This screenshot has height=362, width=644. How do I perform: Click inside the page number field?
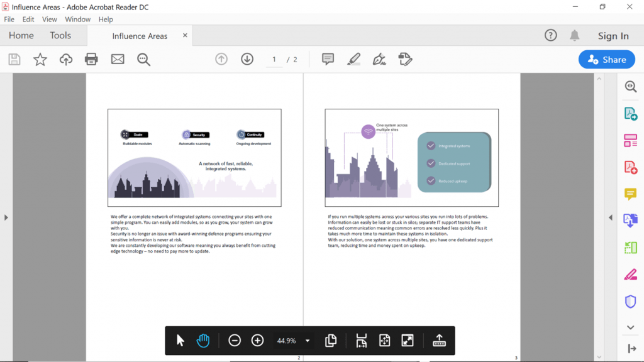[x=274, y=59]
